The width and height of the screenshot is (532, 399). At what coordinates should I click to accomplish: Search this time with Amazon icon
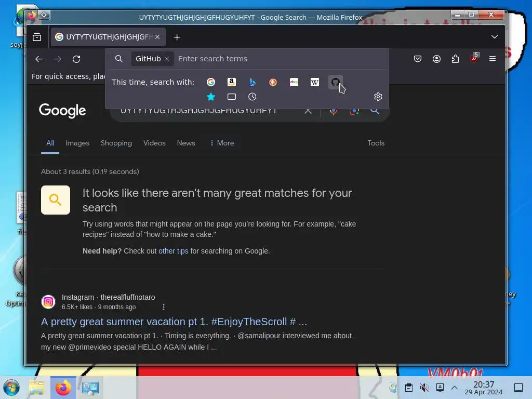[x=231, y=82]
